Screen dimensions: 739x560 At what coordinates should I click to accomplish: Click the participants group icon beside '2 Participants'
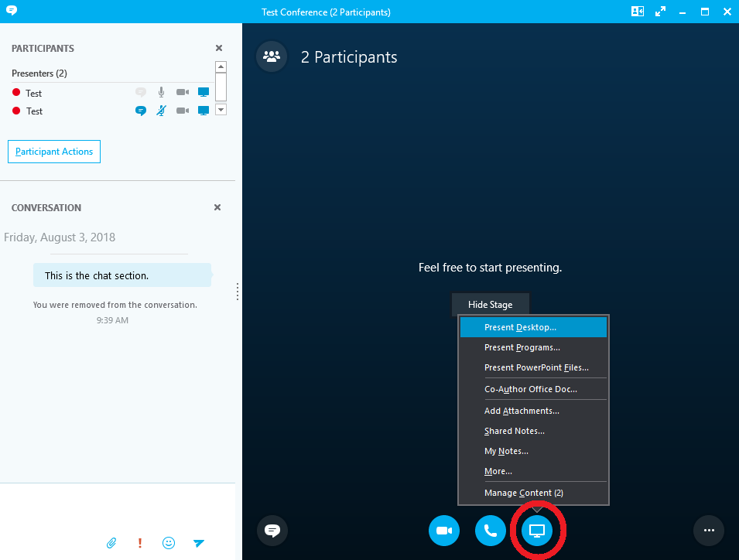coord(272,57)
